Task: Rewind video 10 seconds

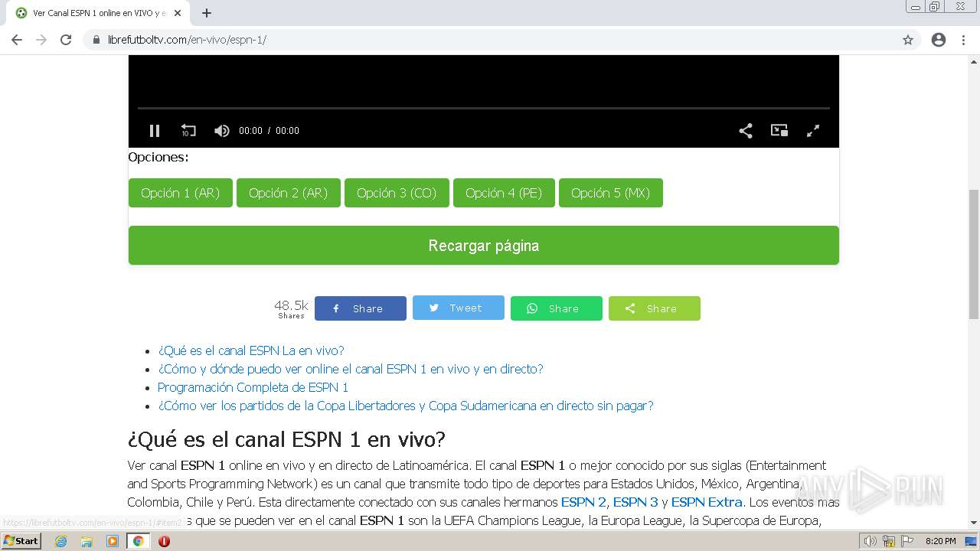Action: pos(188,131)
